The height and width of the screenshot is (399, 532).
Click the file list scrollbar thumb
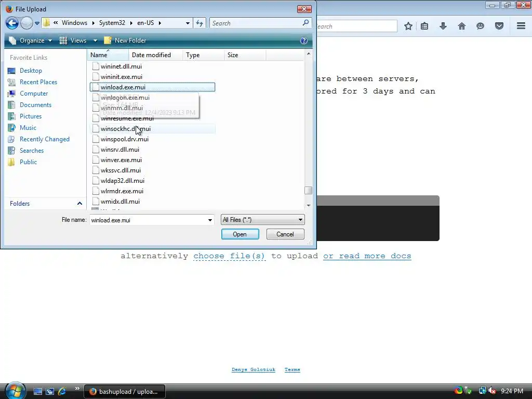(x=309, y=190)
